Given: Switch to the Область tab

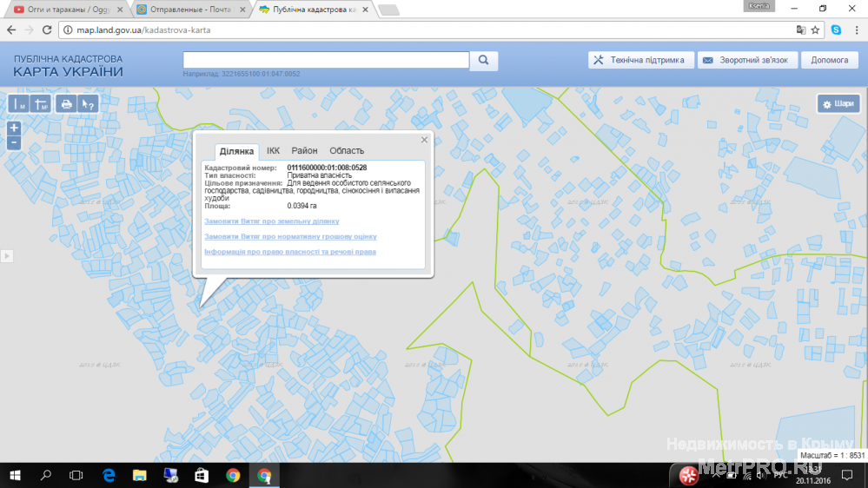Looking at the screenshot, I should click(x=347, y=150).
